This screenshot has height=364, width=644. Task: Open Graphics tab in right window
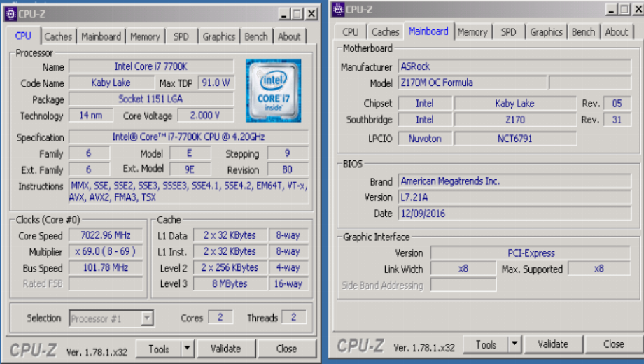[x=546, y=32]
